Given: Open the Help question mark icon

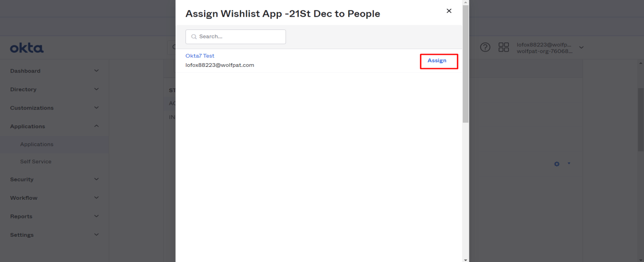Looking at the screenshot, I should [x=485, y=47].
